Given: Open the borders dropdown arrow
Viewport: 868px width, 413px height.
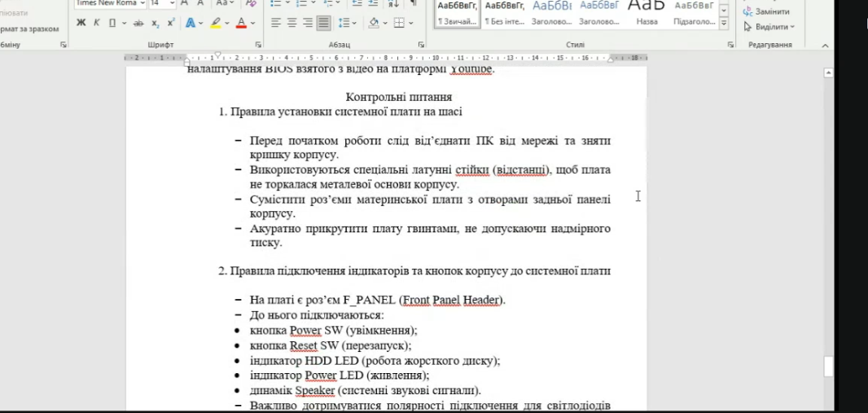Looking at the screenshot, I should click(410, 24).
